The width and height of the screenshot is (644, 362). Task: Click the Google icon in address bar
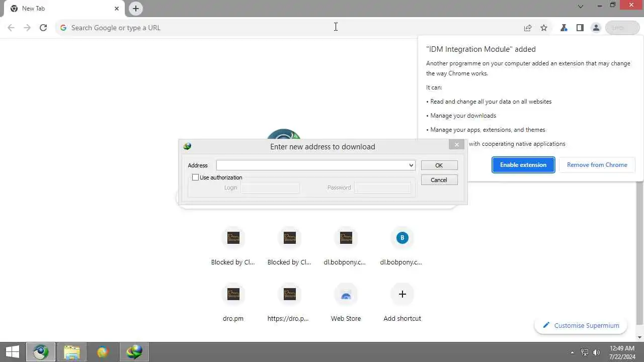tap(63, 28)
